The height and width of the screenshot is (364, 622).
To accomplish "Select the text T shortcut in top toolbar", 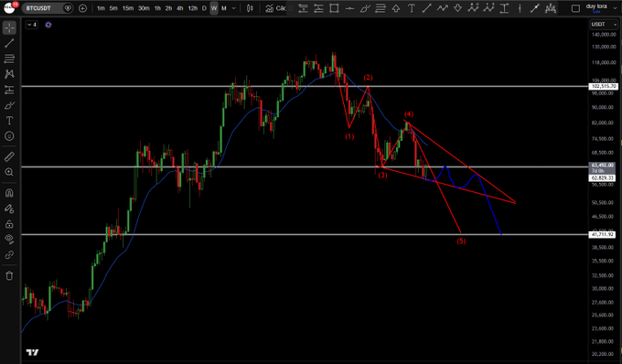I will click(x=412, y=8).
